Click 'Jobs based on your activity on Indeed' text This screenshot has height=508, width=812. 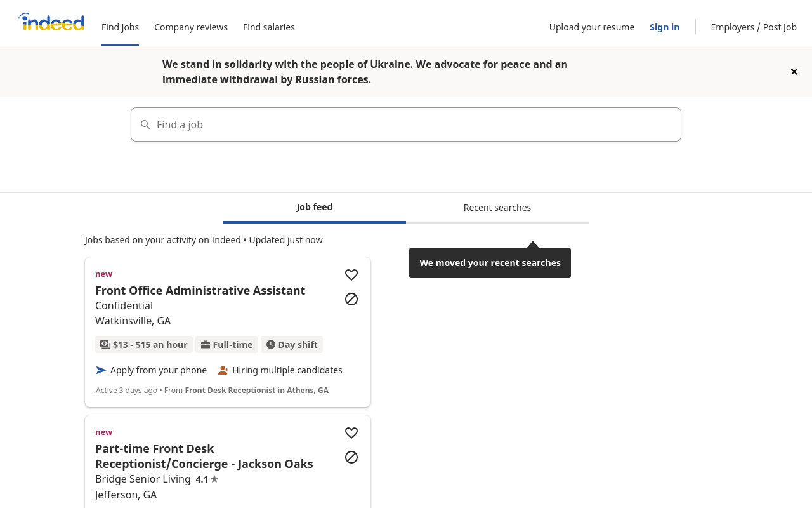click(x=163, y=240)
